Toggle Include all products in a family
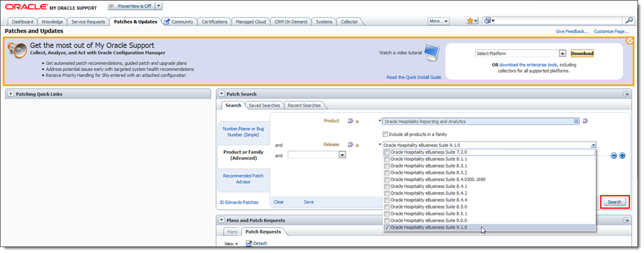 385,134
